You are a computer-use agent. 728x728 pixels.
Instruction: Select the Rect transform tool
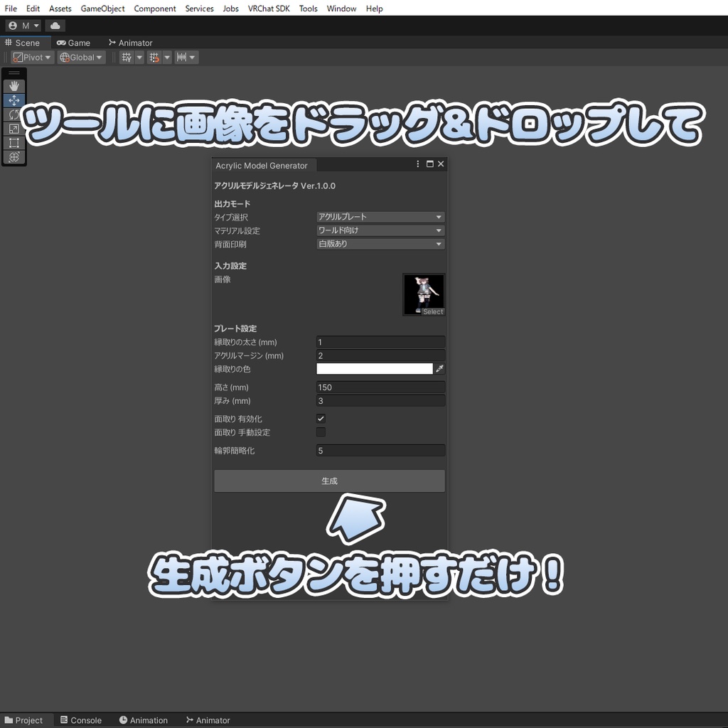(14, 142)
